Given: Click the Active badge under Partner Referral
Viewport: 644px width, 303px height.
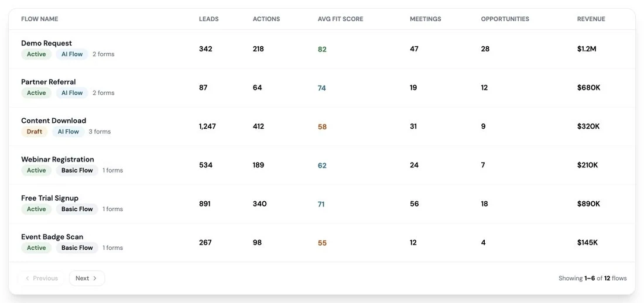Looking at the screenshot, I should coord(36,93).
